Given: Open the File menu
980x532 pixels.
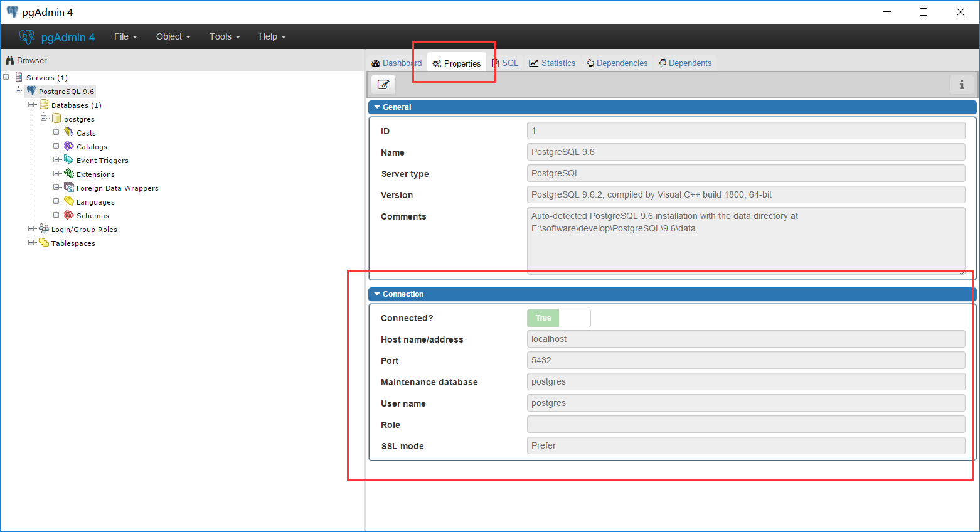Looking at the screenshot, I should tap(125, 36).
